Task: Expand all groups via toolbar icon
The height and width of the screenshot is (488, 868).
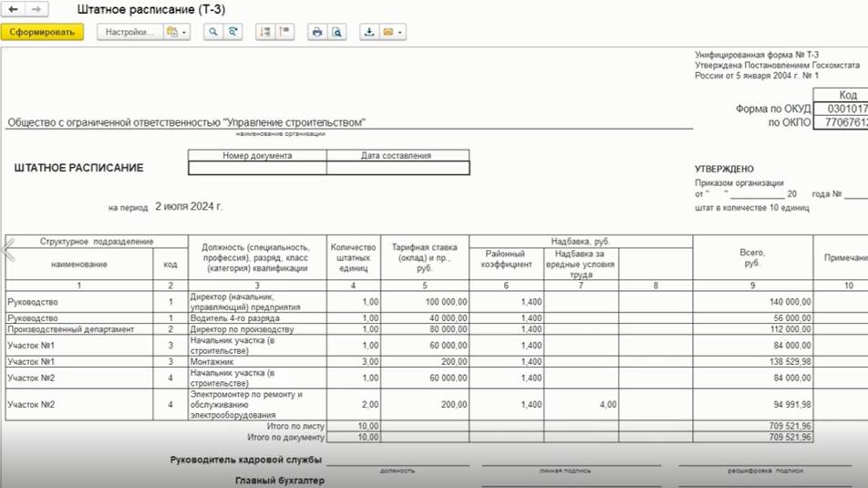Action: 265,32
